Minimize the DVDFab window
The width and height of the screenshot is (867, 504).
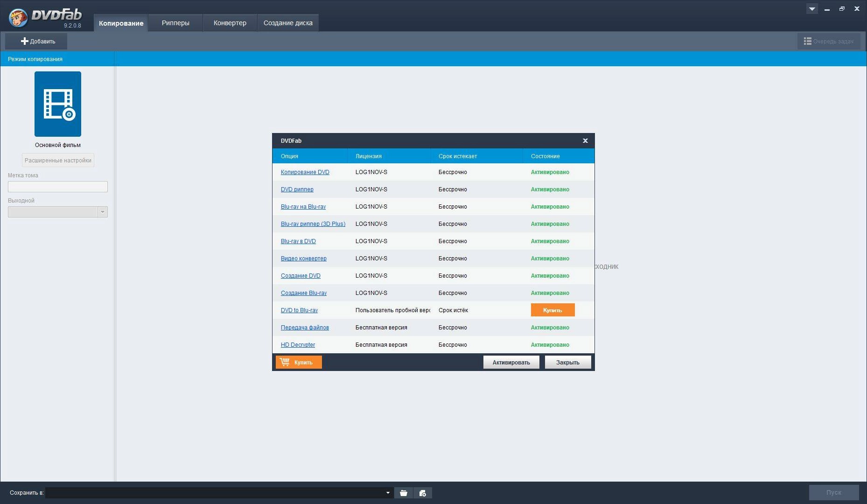coord(827,9)
